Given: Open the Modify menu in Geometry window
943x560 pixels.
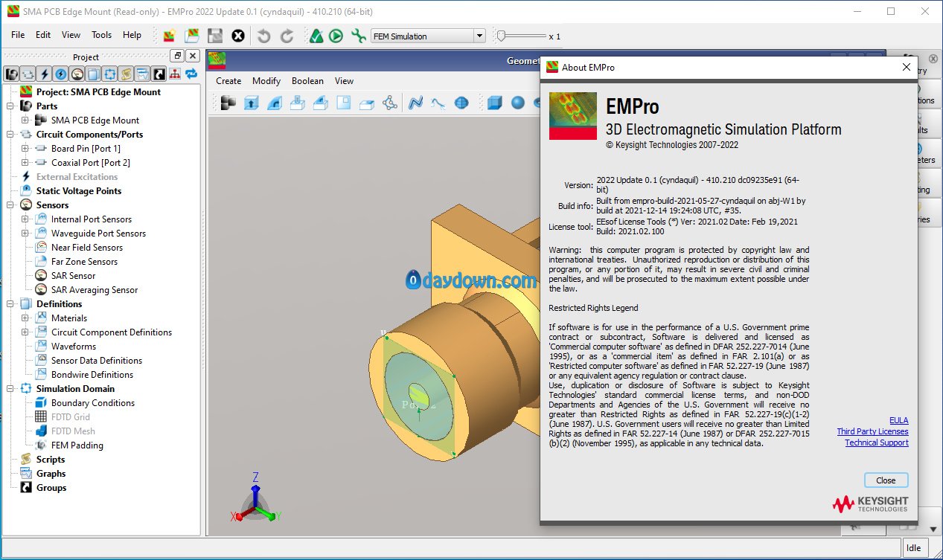Looking at the screenshot, I should [x=266, y=81].
